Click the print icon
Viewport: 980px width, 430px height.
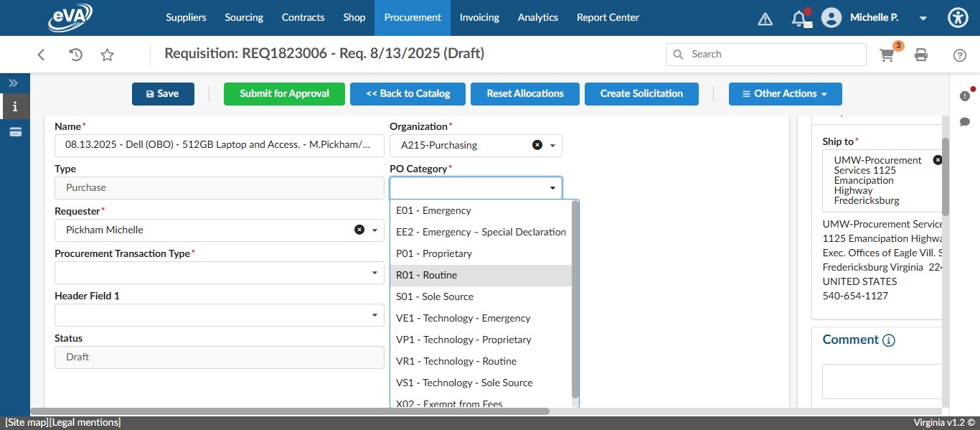[921, 54]
